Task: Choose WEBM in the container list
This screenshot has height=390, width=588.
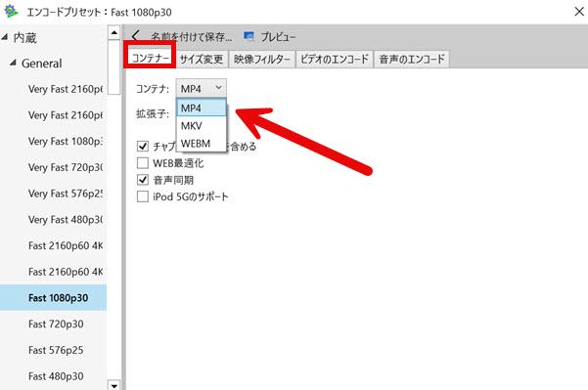Action: pyautogui.click(x=202, y=144)
